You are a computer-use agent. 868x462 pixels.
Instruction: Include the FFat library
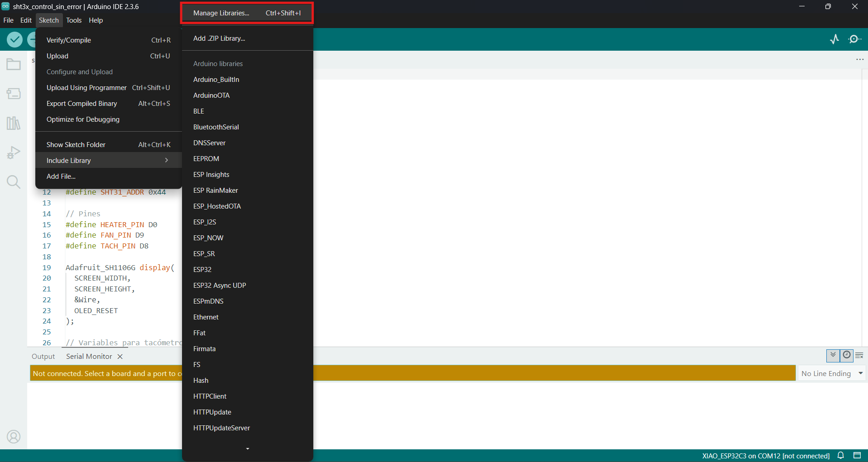click(x=247, y=333)
